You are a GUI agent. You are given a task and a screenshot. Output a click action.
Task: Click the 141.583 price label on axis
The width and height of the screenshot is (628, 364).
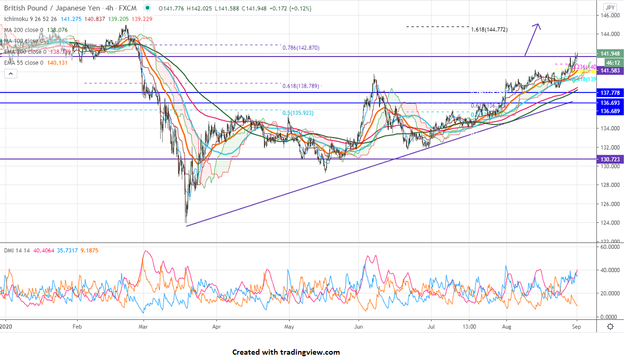pos(609,70)
